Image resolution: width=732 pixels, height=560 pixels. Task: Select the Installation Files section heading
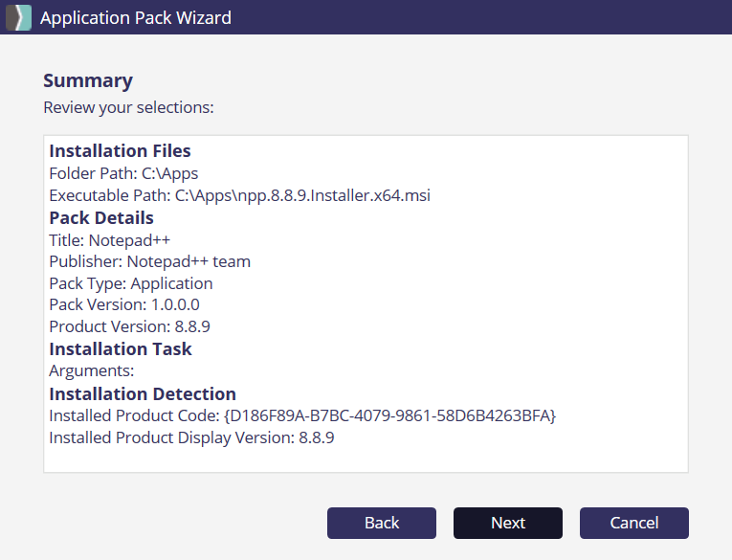pos(120,151)
